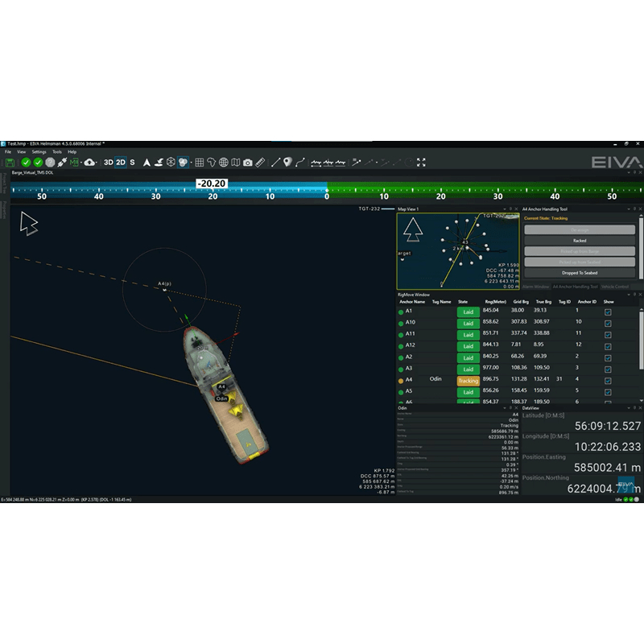Toggle Show checkbox for anchor A10
644x644 pixels.
608,324
